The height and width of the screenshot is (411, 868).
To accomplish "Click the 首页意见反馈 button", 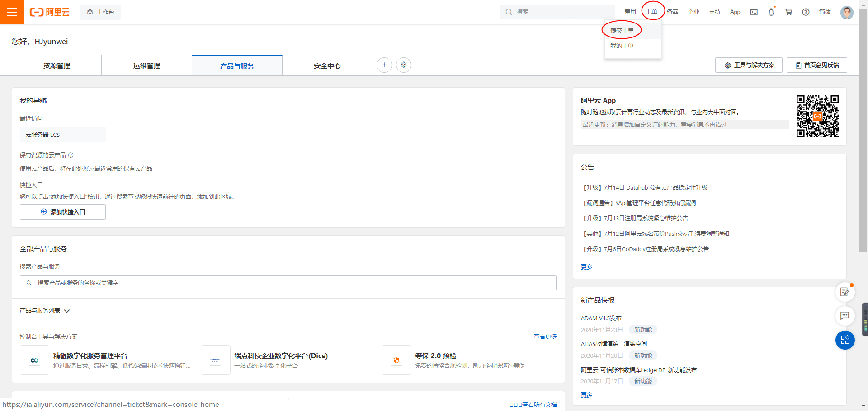I will point(817,65).
